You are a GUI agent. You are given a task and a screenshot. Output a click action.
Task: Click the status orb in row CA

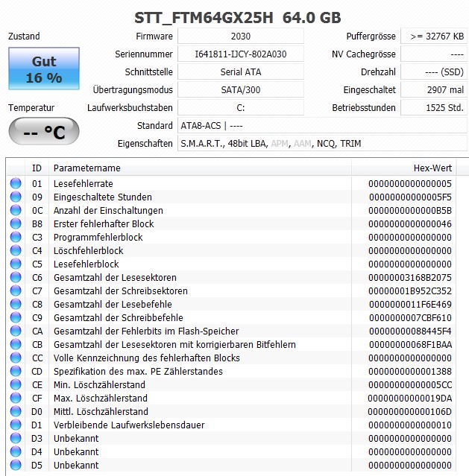16,331
